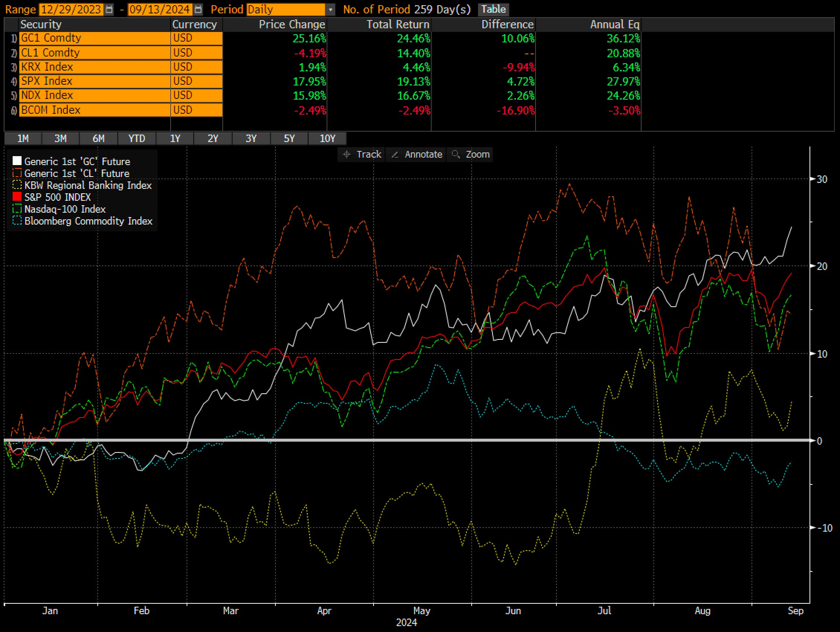Screen dimensions: 840x632
Task: Click the 36.12% annual eq value
Action: pyautogui.click(x=623, y=39)
